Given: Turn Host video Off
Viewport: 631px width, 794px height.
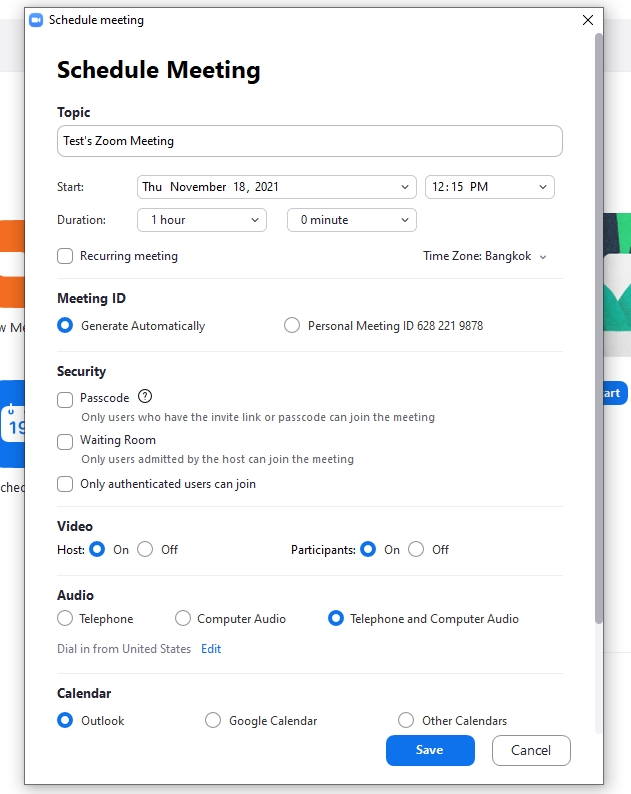Looking at the screenshot, I should tap(145, 549).
